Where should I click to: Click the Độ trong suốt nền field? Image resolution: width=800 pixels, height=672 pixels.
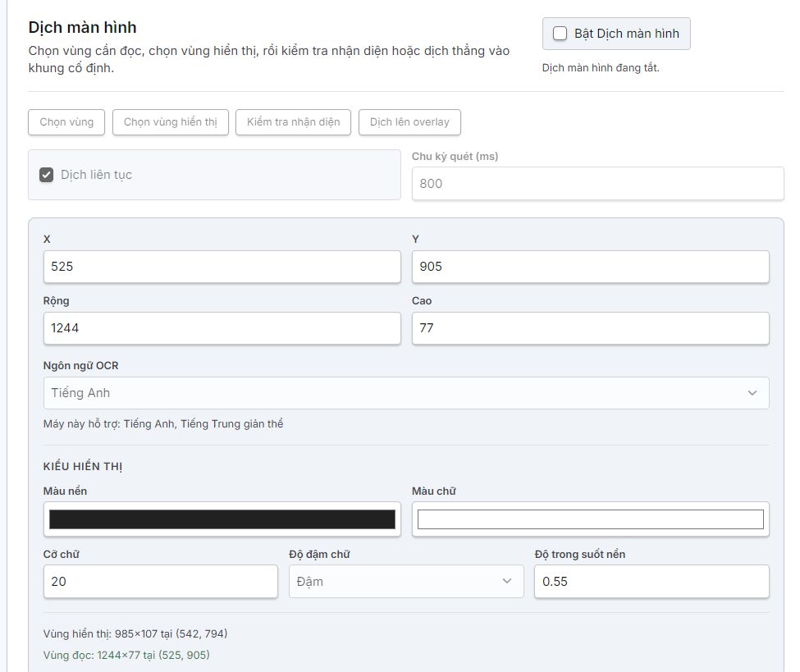tap(651, 581)
